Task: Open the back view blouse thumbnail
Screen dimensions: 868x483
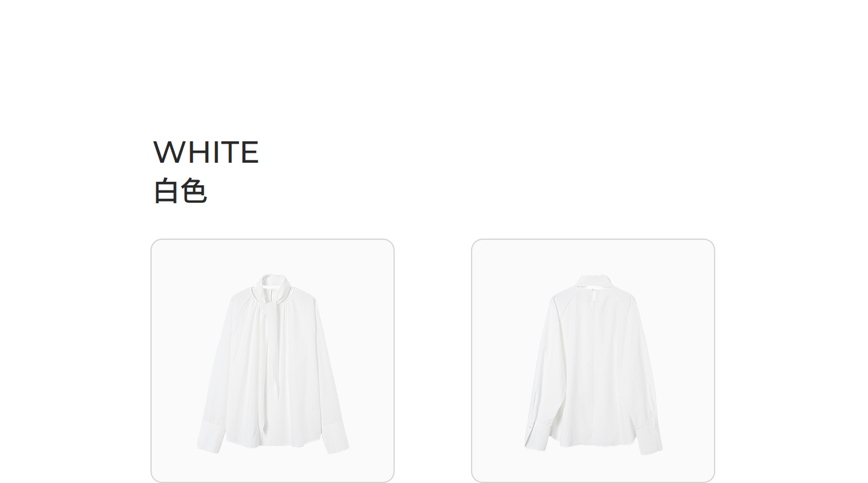Action: click(593, 360)
